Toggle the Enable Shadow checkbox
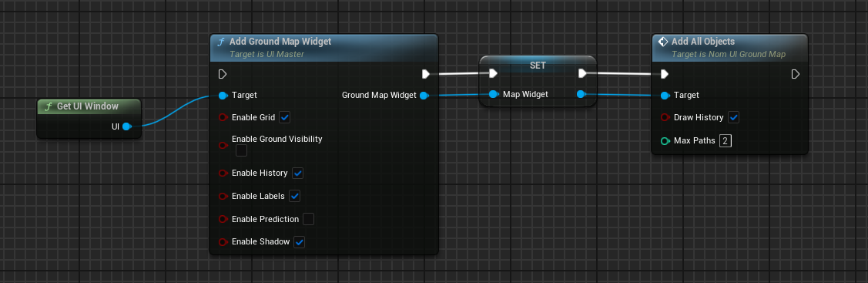This screenshot has height=283, width=868. point(299,242)
